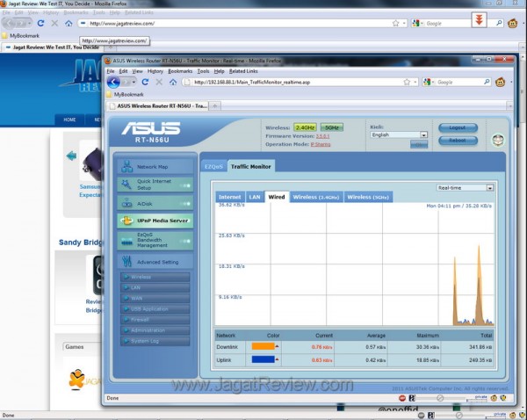This screenshot has width=527, height=420.
Task: Toggle AiDisk on/off indicator
Action: 185,204
